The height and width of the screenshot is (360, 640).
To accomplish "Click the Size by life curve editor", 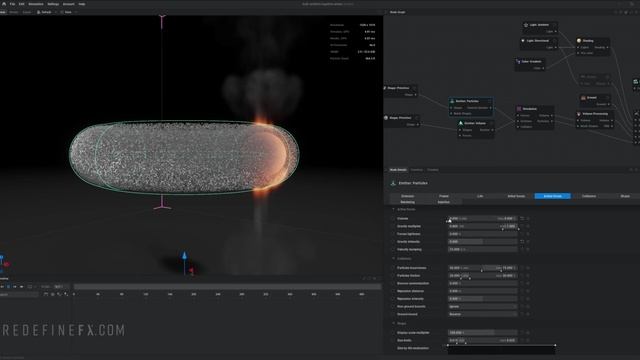I will tap(501, 349).
